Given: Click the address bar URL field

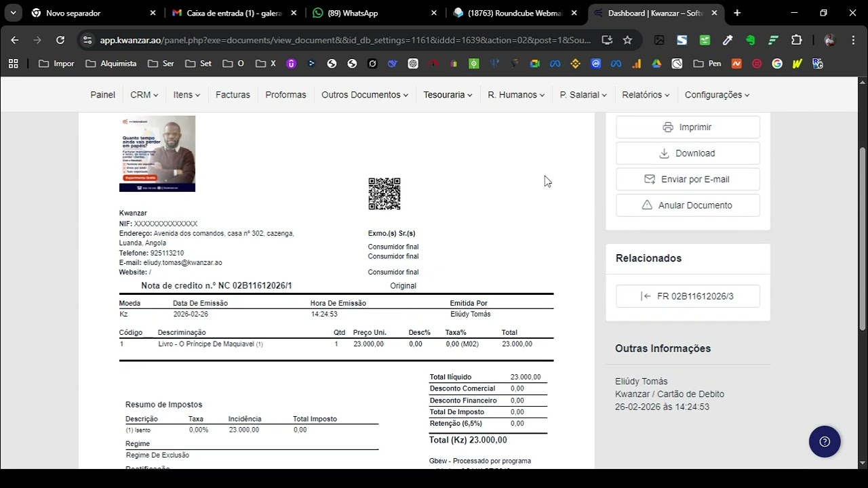Looking at the screenshot, I should [x=345, y=40].
